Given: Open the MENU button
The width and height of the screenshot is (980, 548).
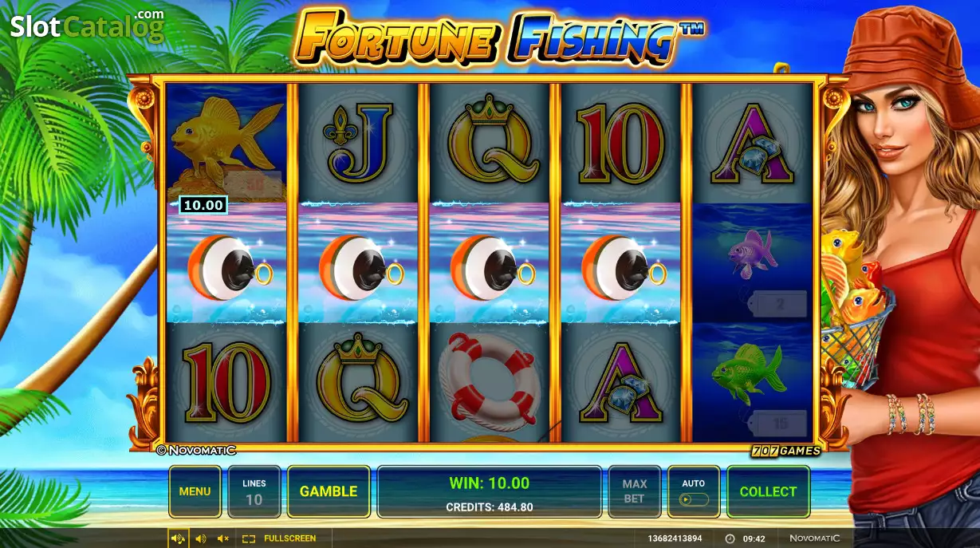Looking at the screenshot, I should 195,491.
